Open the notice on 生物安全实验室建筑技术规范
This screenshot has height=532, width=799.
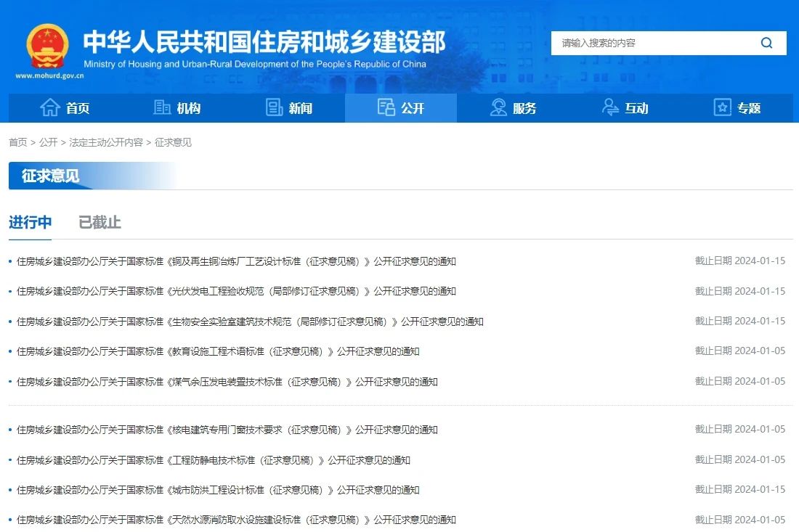point(250,322)
